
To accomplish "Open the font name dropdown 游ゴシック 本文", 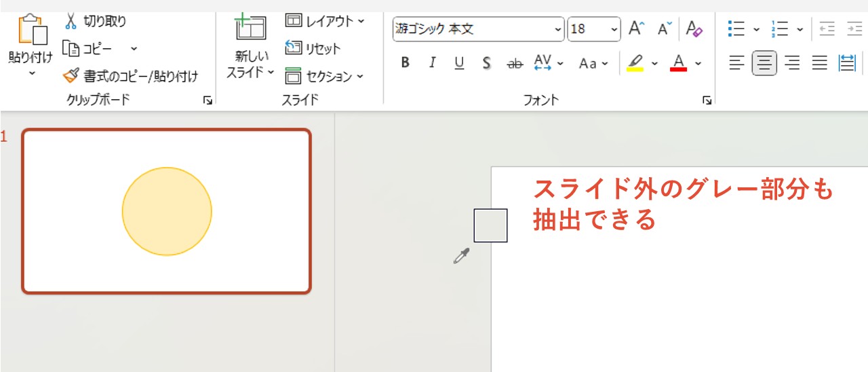I will tap(558, 29).
